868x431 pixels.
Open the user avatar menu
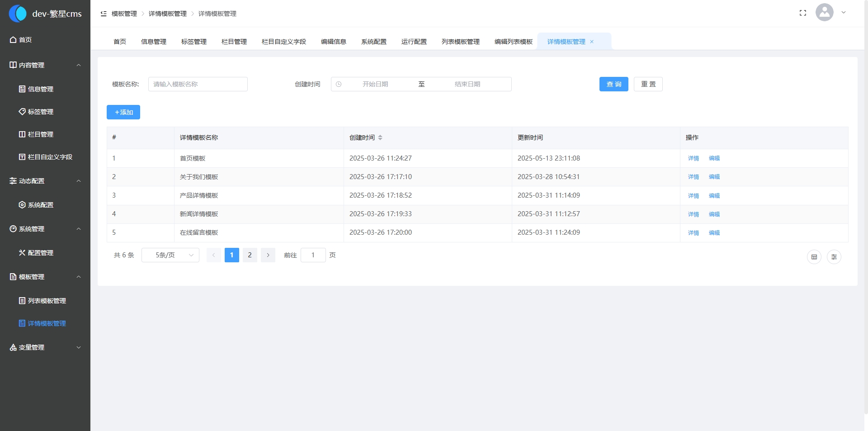pyautogui.click(x=824, y=13)
